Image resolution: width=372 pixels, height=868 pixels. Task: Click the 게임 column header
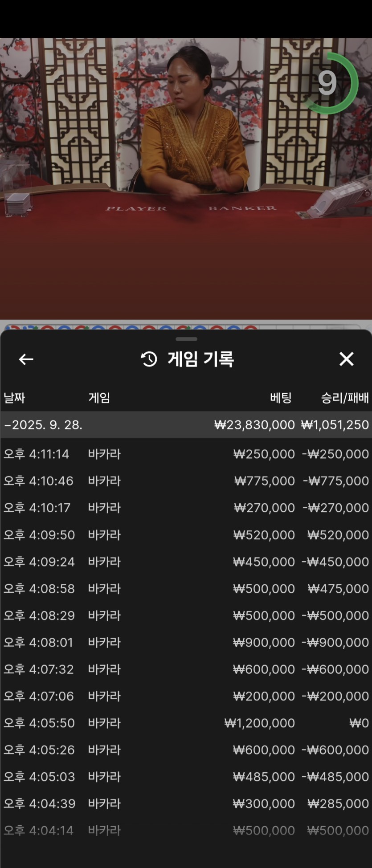[99, 398]
